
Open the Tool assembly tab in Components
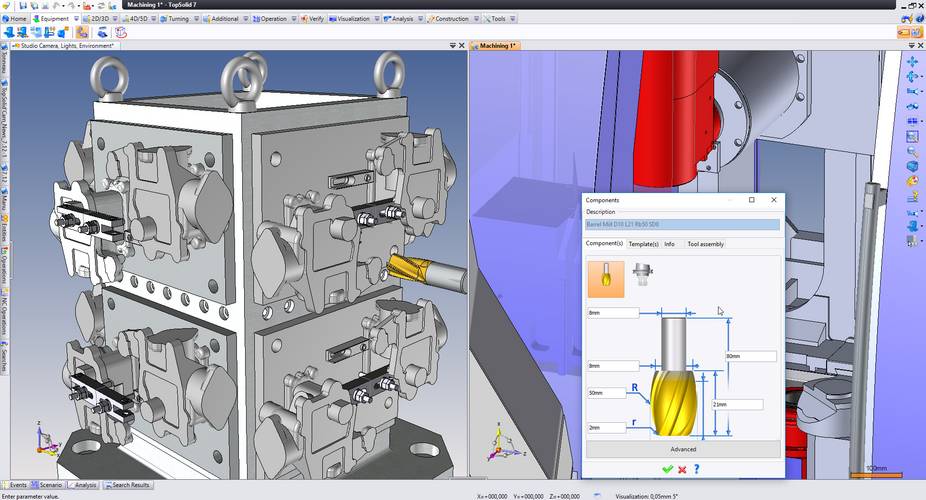(x=705, y=244)
